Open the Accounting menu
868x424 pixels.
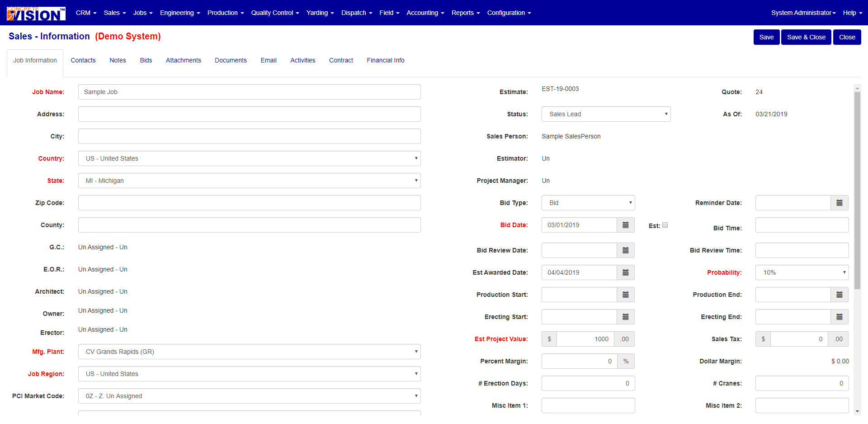[x=425, y=13]
